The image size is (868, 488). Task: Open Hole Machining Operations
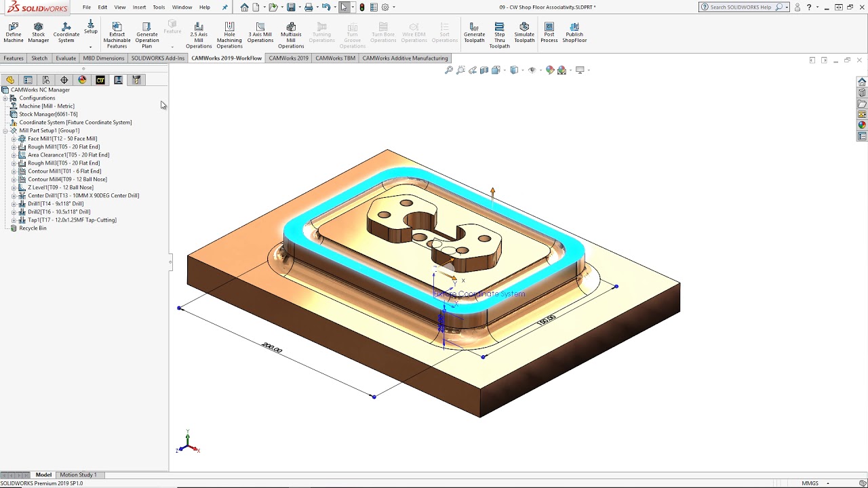point(229,35)
